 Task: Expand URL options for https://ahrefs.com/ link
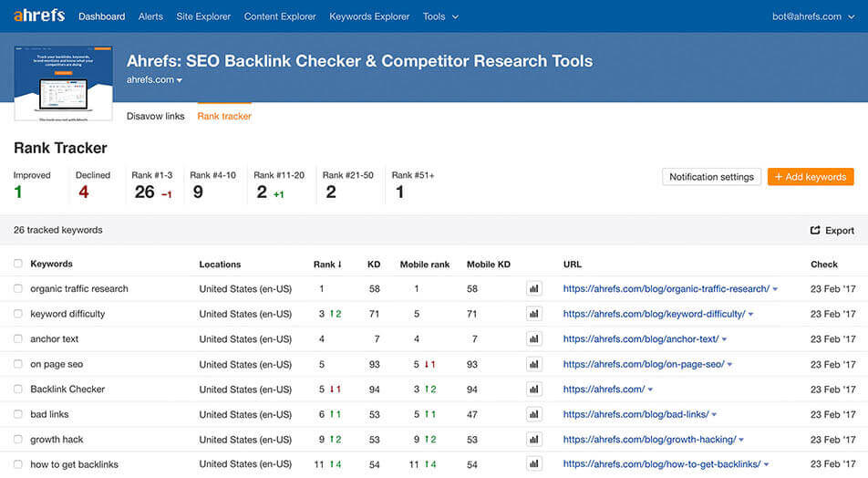point(650,390)
